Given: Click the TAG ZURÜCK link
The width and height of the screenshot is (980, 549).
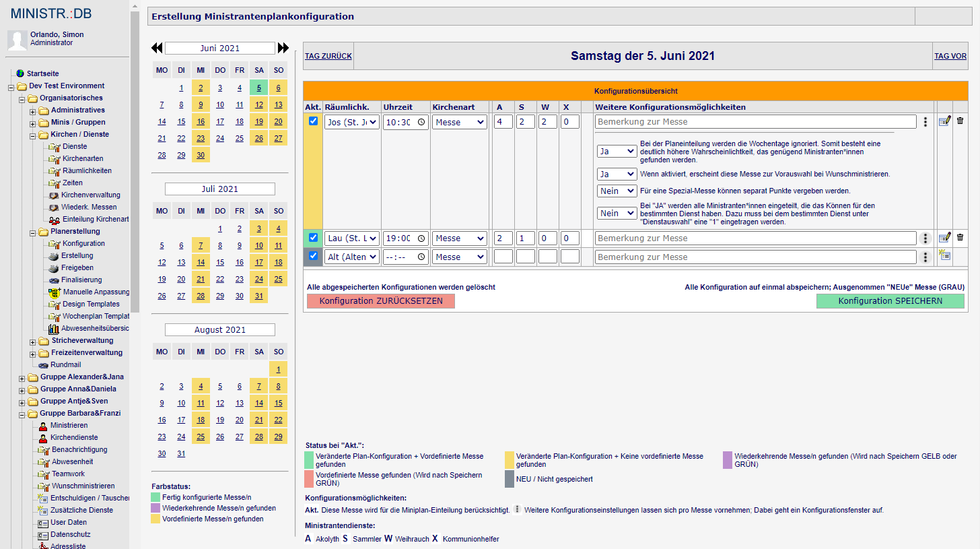Looking at the screenshot, I should click(328, 56).
